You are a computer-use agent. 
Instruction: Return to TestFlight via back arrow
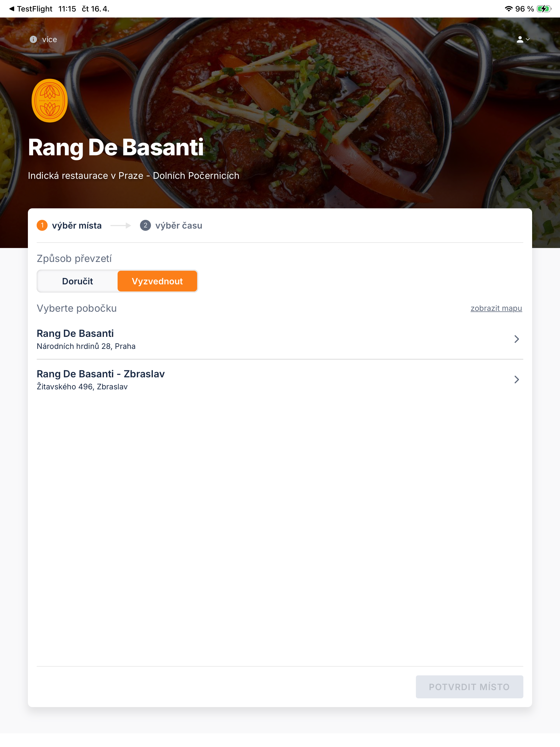coord(11,9)
